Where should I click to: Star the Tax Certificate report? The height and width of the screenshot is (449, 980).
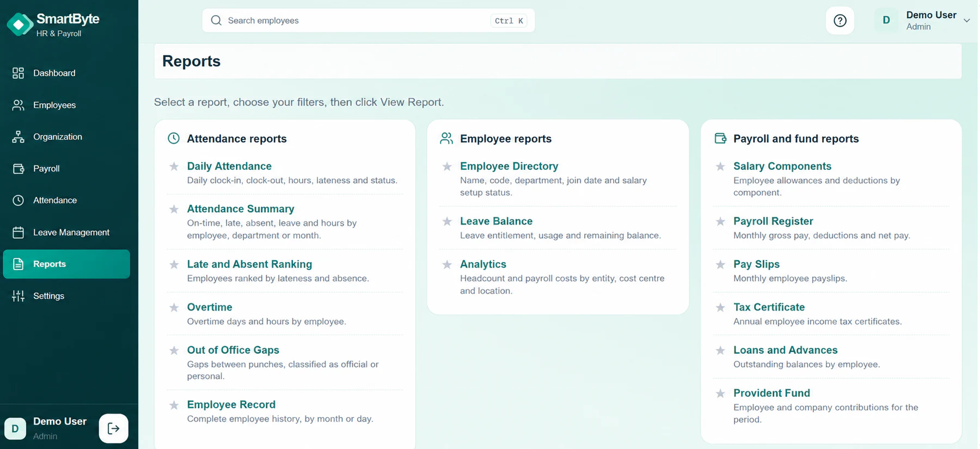[720, 307]
